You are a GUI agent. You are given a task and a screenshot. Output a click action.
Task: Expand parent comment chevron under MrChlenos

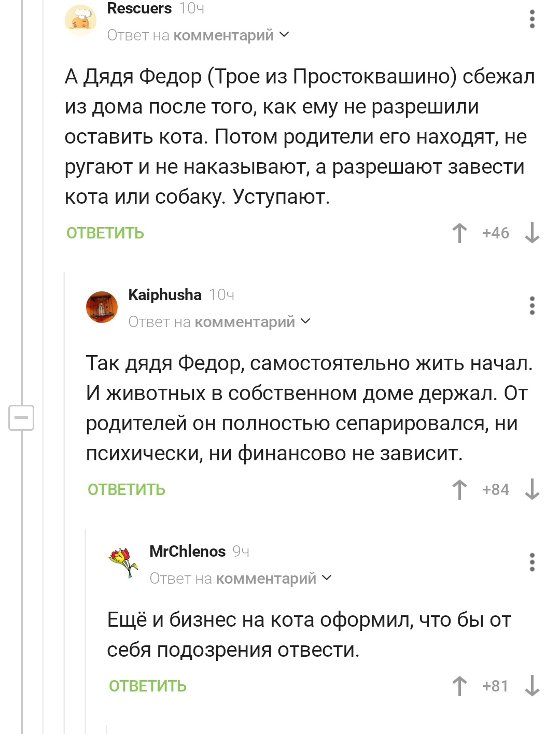(327, 577)
